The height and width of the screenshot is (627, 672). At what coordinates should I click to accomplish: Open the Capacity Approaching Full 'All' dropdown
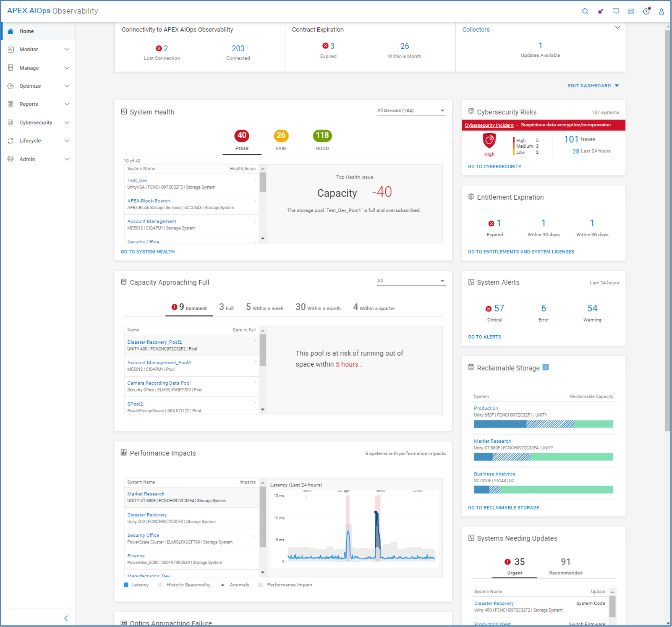[x=411, y=281]
